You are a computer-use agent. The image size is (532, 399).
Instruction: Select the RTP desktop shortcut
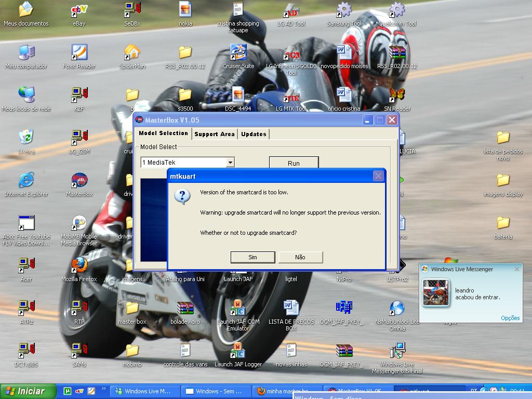pos(79,312)
